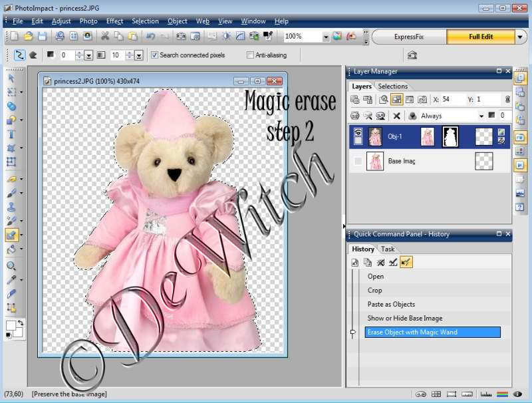Switch to the Selections tab

392,86
